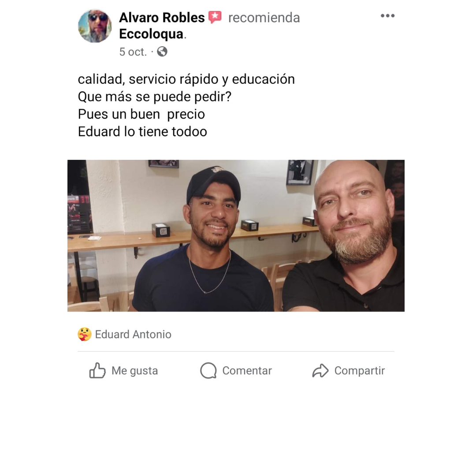Click the care reaction emoji icon
The image size is (476, 476).
coord(84,335)
